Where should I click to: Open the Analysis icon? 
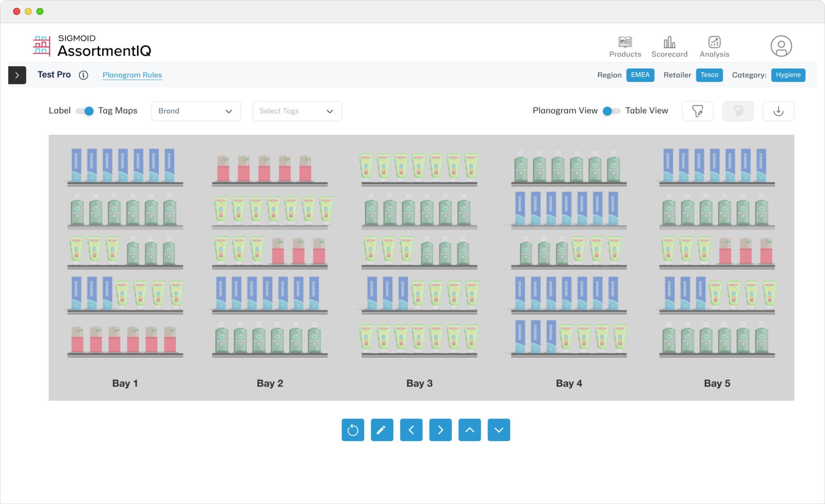(714, 43)
